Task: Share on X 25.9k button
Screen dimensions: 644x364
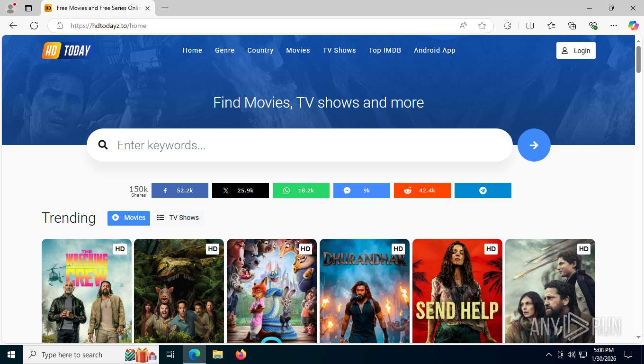Action: [x=241, y=191]
